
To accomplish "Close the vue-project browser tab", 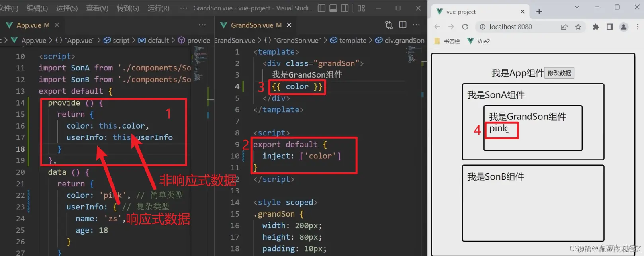I will pos(522,12).
